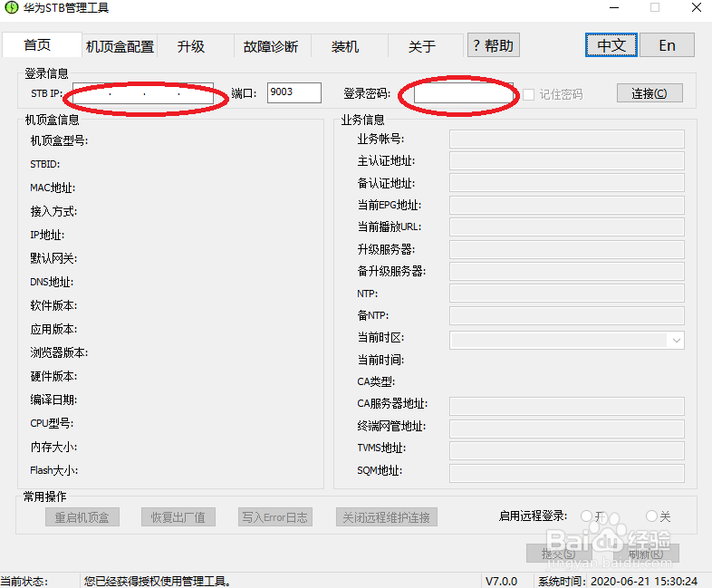Click the 备升级服务器 field
712x588 pixels.
567,271
